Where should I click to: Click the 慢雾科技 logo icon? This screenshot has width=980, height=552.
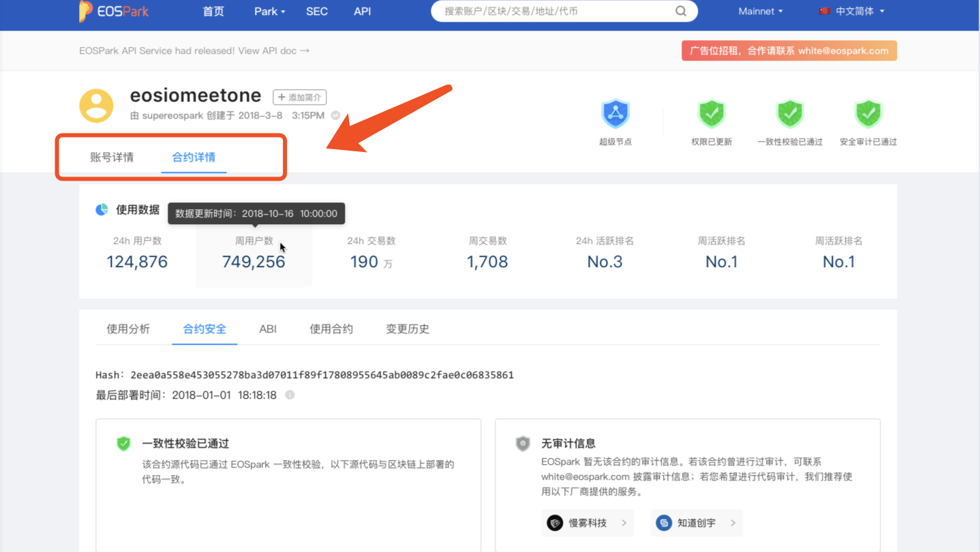click(x=555, y=523)
